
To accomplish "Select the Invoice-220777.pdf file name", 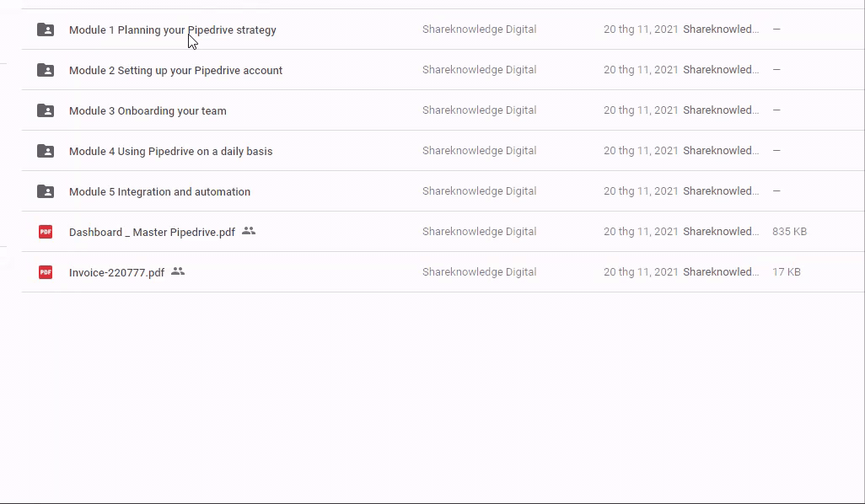I will click(116, 273).
